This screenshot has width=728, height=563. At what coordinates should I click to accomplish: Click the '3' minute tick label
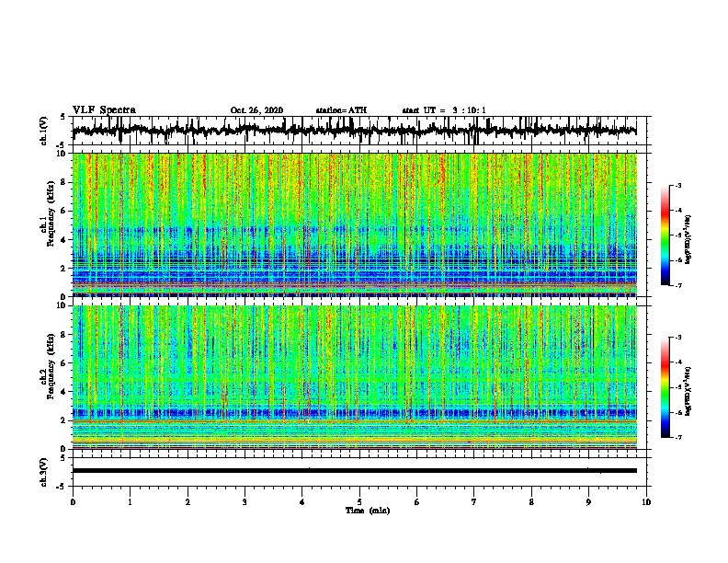[x=245, y=502]
